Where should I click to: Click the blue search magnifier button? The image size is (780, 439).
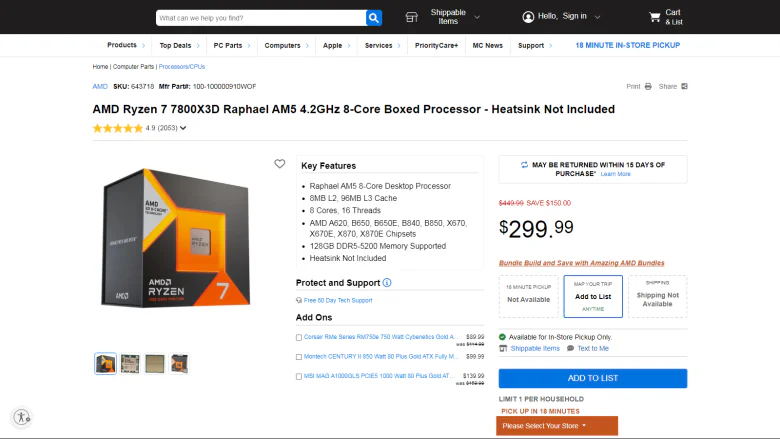pyautogui.click(x=374, y=18)
